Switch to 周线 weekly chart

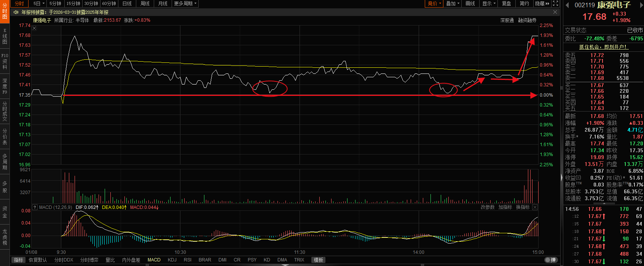coord(145,3)
